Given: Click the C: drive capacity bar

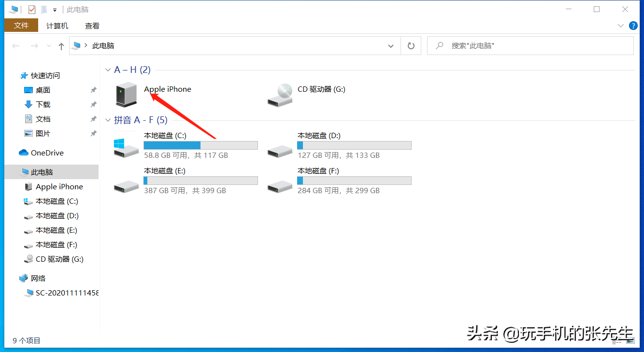Looking at the screenshot, I should click(x=200, y=145).
